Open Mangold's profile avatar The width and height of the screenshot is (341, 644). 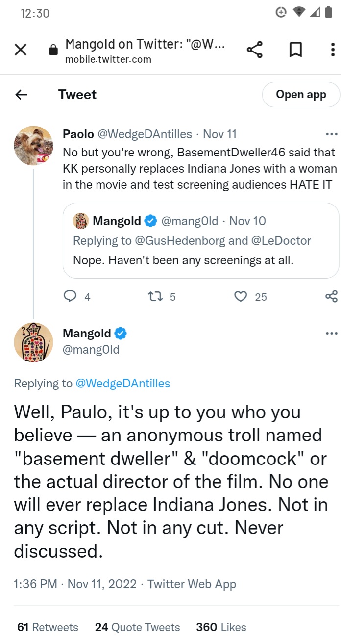33,342
